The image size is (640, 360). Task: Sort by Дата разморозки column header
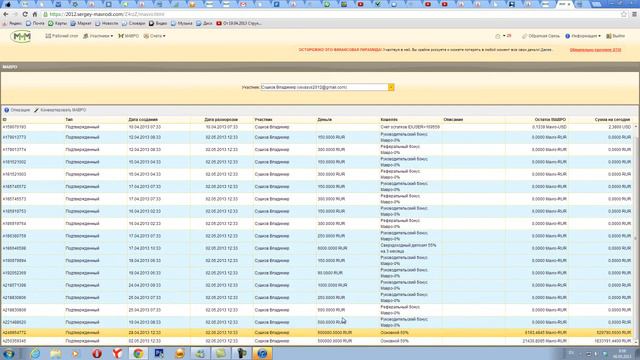[x=221, y=120]
